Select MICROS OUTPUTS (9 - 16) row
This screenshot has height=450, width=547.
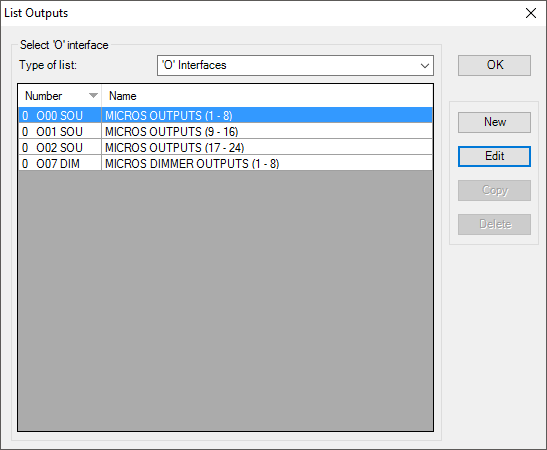(x=225, y=132)
